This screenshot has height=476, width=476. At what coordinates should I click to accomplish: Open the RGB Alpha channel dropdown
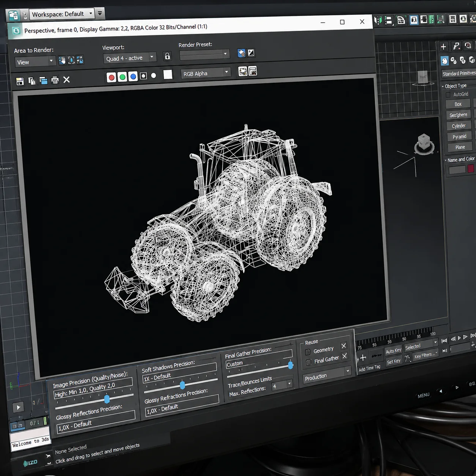pyautogui.click(x=206, y=73)
